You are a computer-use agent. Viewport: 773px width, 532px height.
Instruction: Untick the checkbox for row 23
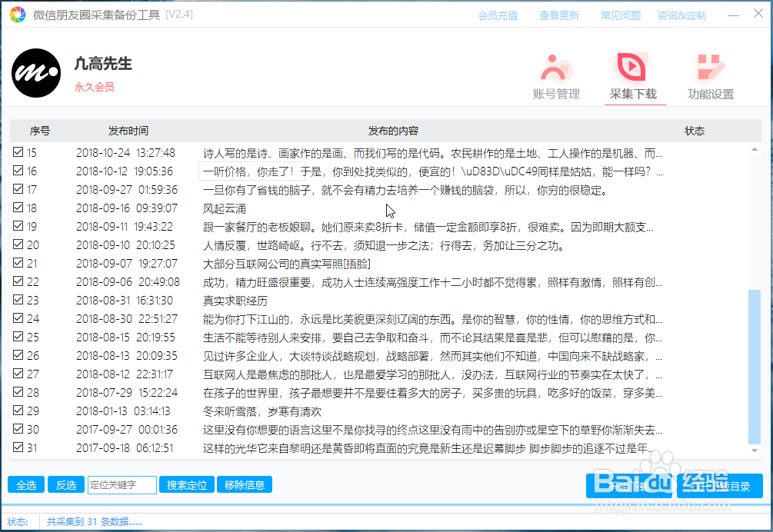tap(18, 300)
